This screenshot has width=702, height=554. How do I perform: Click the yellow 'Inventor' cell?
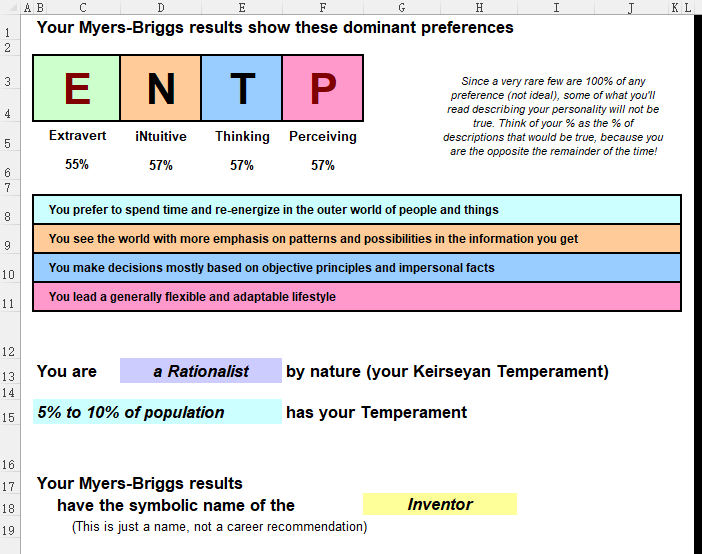click(440, 504)
